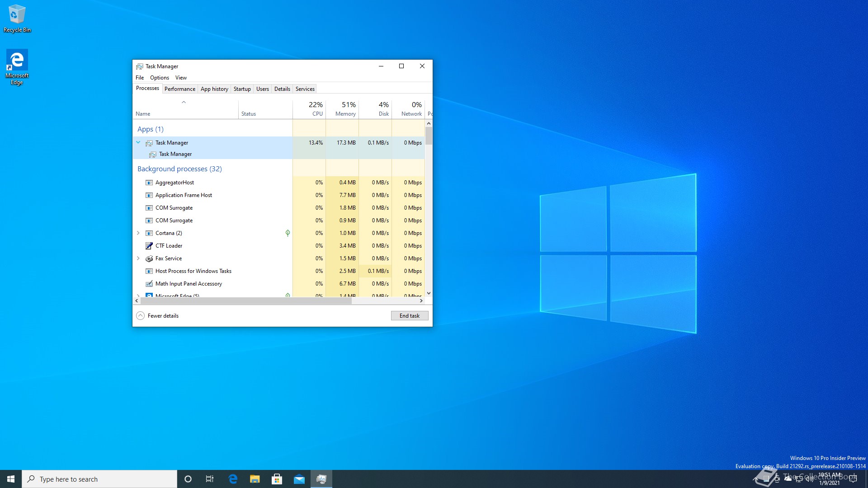This screenshot has width=868, height=488.
Task: Click the AggregatorHost process icon
Action: pyautogui.click(x=149, y=183)
